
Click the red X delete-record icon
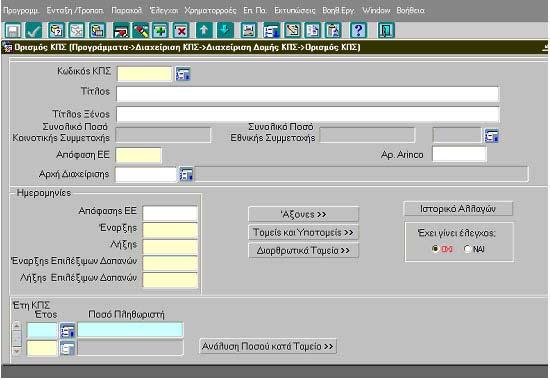181,31
